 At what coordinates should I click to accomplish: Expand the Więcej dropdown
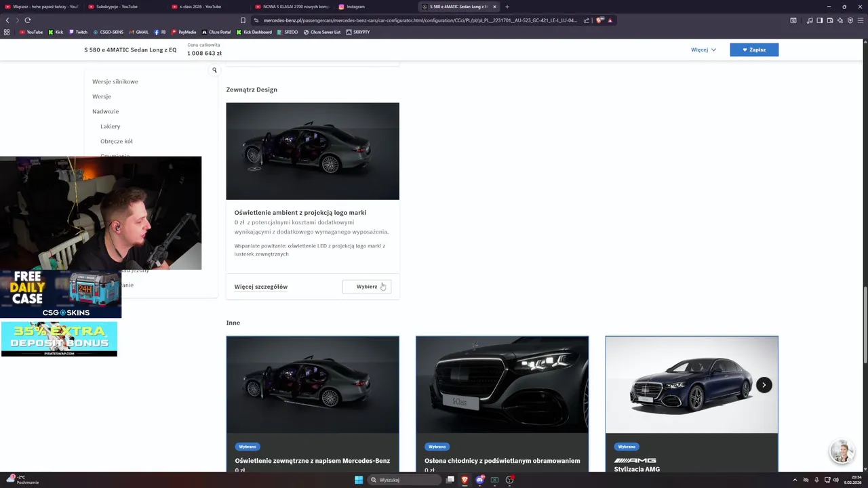703,49
